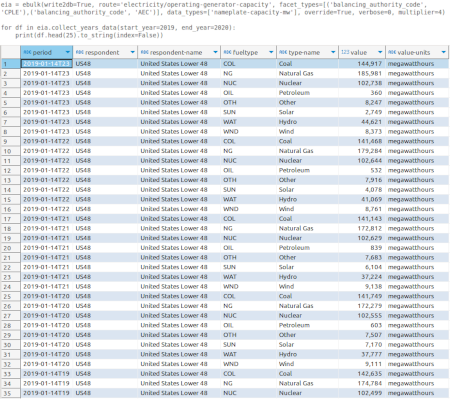Open the value-units column dropdown arrow
Screen dimensions: 450x400
(x=444, y=52)
